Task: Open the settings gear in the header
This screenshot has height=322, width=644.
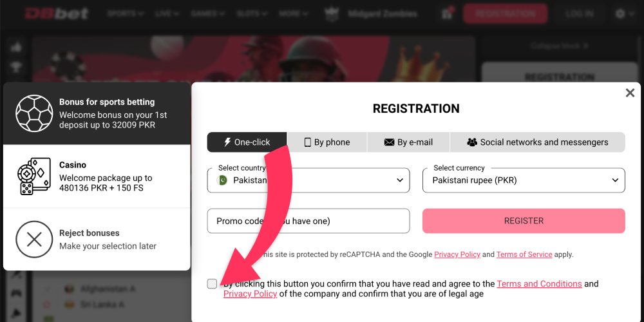Action: pyautogui.click(x=620, y=14)
